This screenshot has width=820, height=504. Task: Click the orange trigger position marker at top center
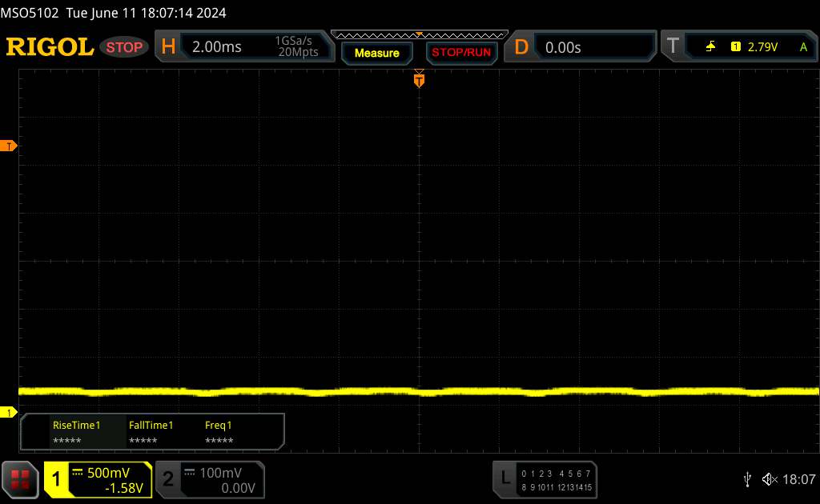(x=419, y=78)
